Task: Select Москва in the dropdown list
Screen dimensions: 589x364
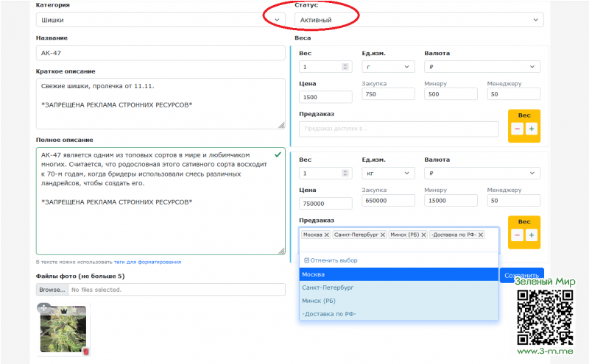Action: pyautogui.click(x=398, y=274)
